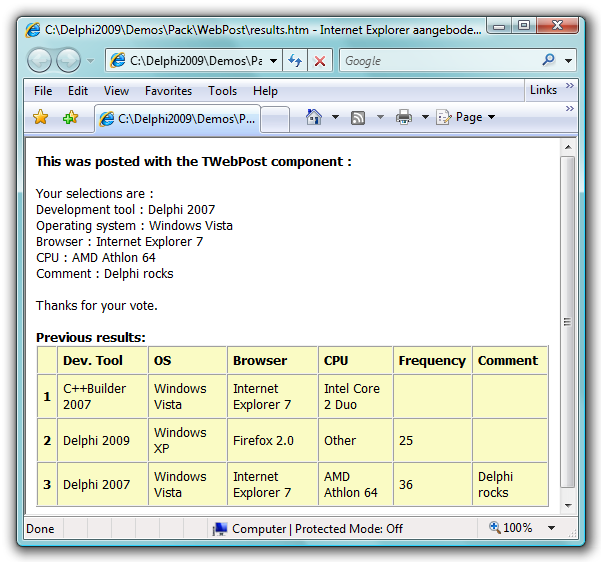601x562 pixels.
Task: Stop loading with the red X icon
Action: (x=320, y=61)
